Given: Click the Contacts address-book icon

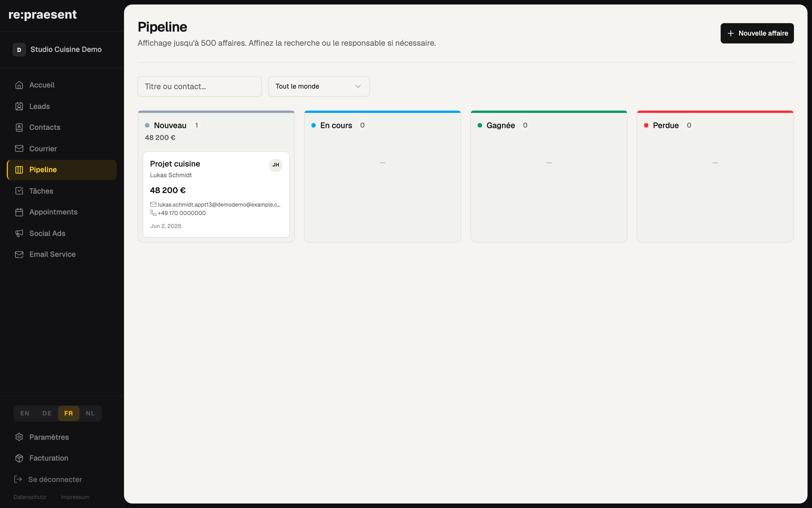Looking at the screenshot, I should coord(19,127).
